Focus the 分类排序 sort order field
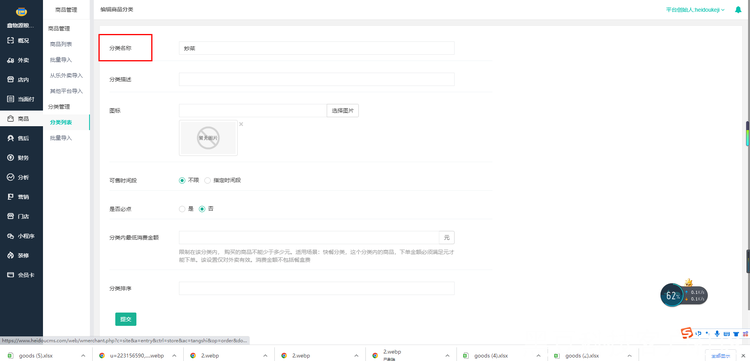Viewport: 750px width, 361px height. pos(317,288)
